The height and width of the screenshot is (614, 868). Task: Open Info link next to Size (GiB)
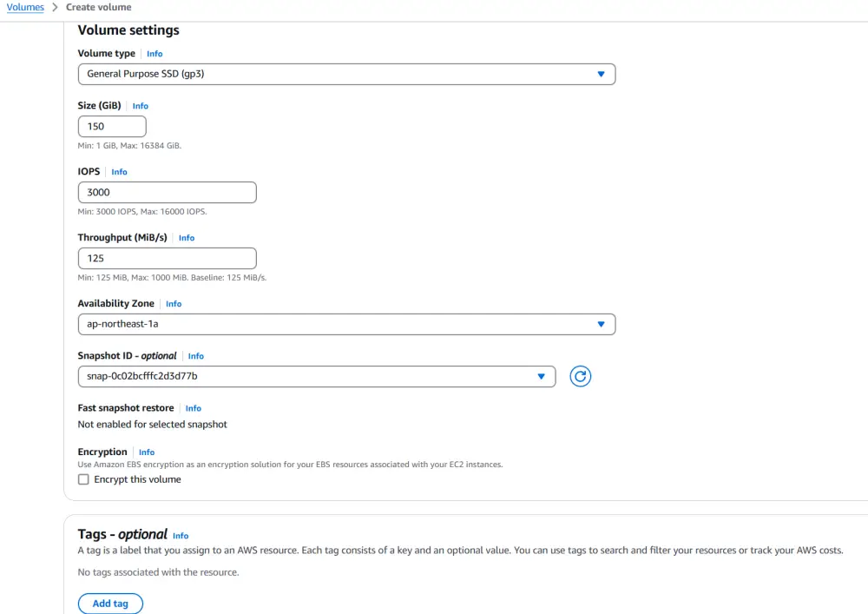coord(141,106)
